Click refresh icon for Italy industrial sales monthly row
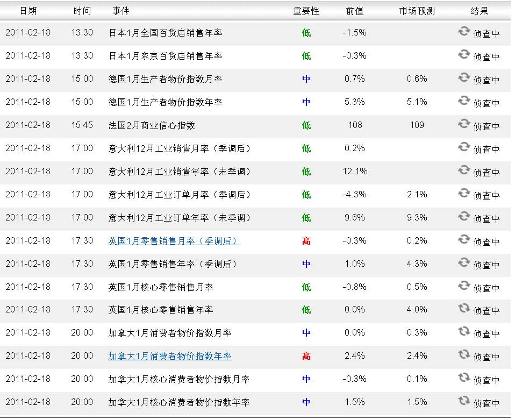515x420 pixels. [x=463, y=147]
